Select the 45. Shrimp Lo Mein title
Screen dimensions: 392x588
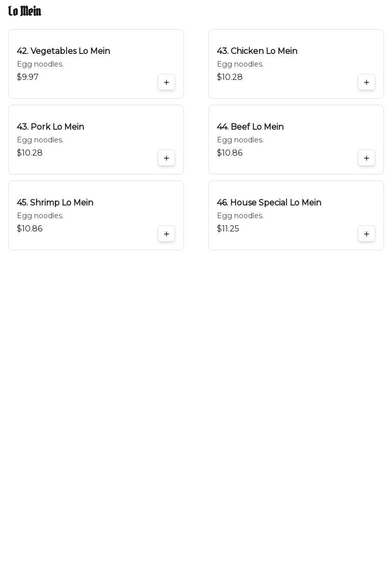[55, 203]
